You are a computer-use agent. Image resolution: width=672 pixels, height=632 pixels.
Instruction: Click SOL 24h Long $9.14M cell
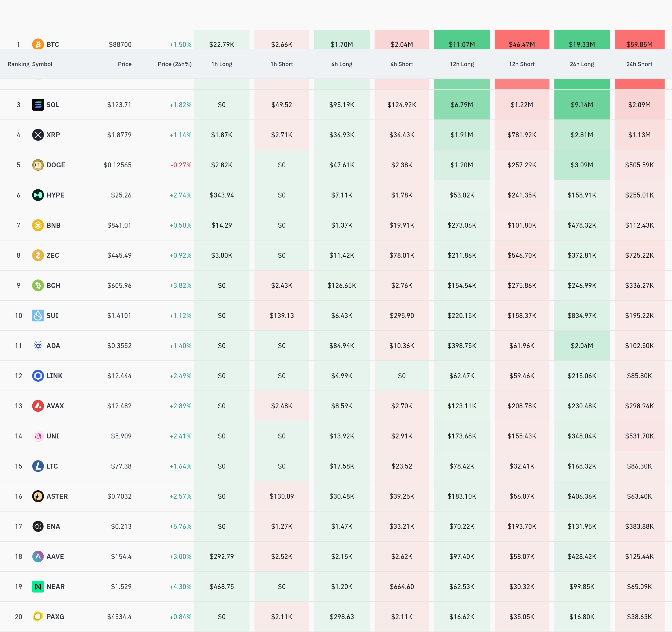click(581, 105)
